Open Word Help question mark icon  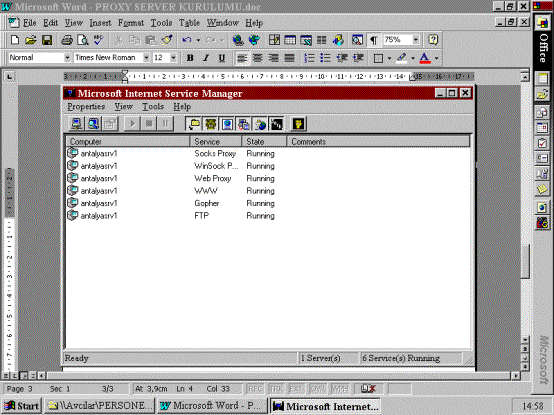point(433,40)
